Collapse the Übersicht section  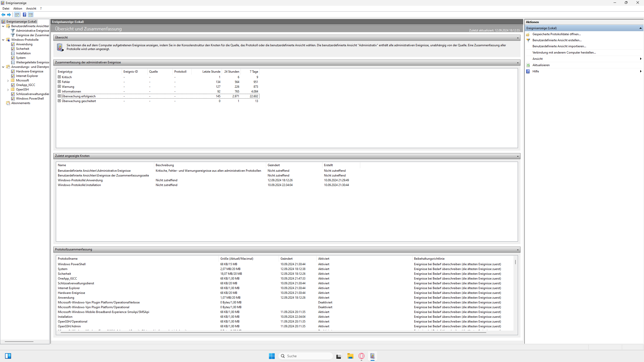pyautogui.click(x=518, y=38)
